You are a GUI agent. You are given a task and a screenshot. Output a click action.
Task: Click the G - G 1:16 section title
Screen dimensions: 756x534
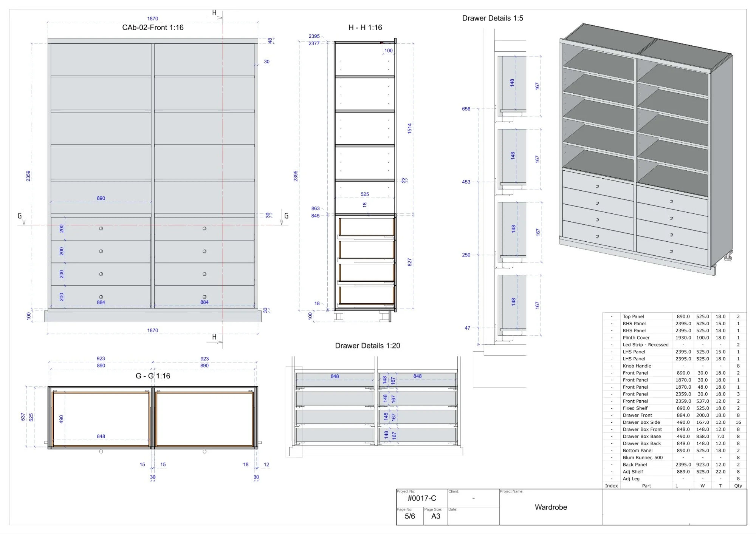(x=153, y=376)
